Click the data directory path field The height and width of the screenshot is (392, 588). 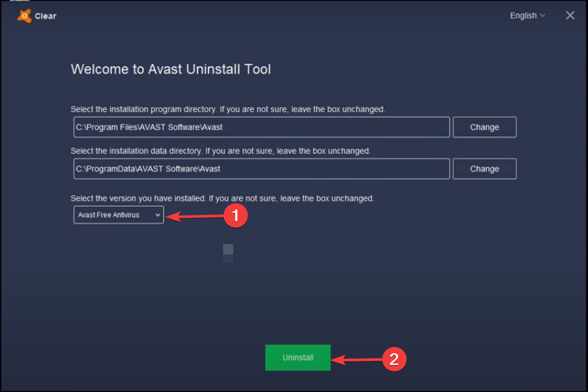[261, 169]
